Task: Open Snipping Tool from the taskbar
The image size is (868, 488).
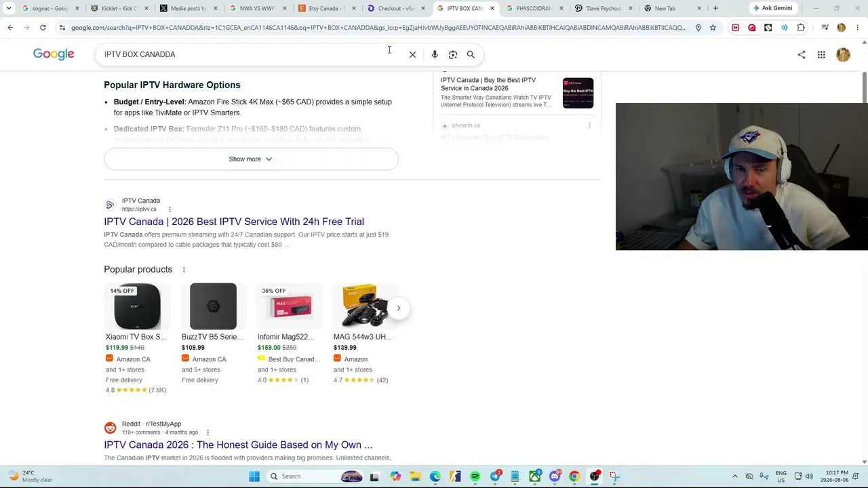Action: [614, 476]
